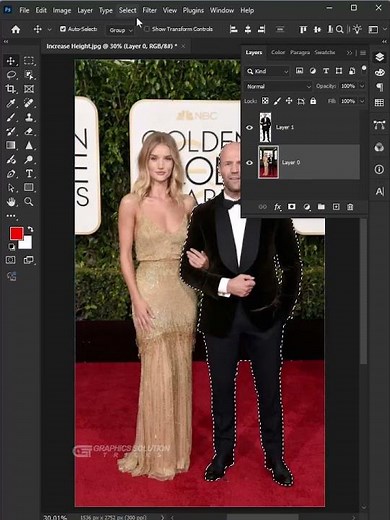This screenshot has height=520, width=390.
Task: Click the Search magnifier in options bar
Action: coord(340,29)
